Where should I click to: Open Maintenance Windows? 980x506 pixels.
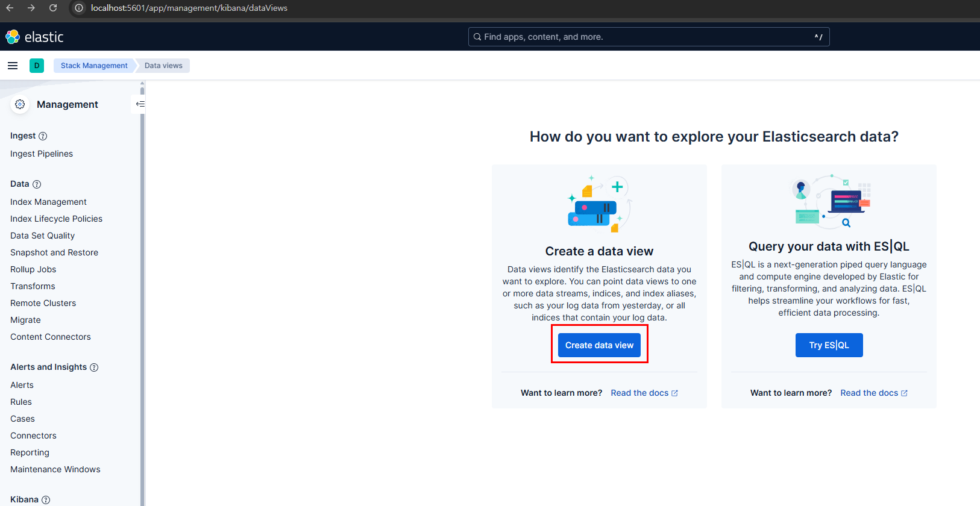pyautogui.click(x=55, y=469)
